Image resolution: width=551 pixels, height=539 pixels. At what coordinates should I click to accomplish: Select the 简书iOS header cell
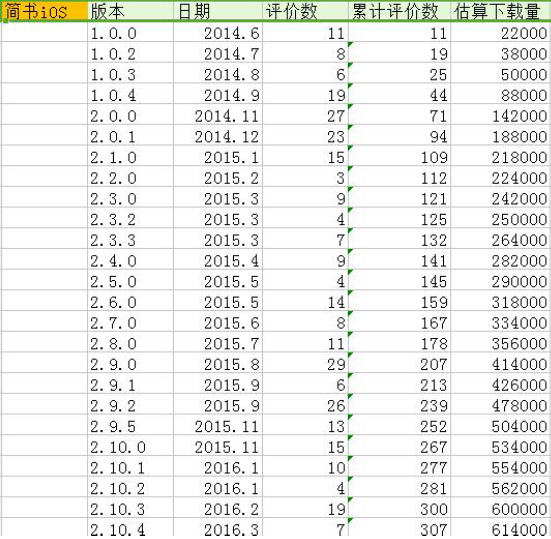[x=44, y=12]
